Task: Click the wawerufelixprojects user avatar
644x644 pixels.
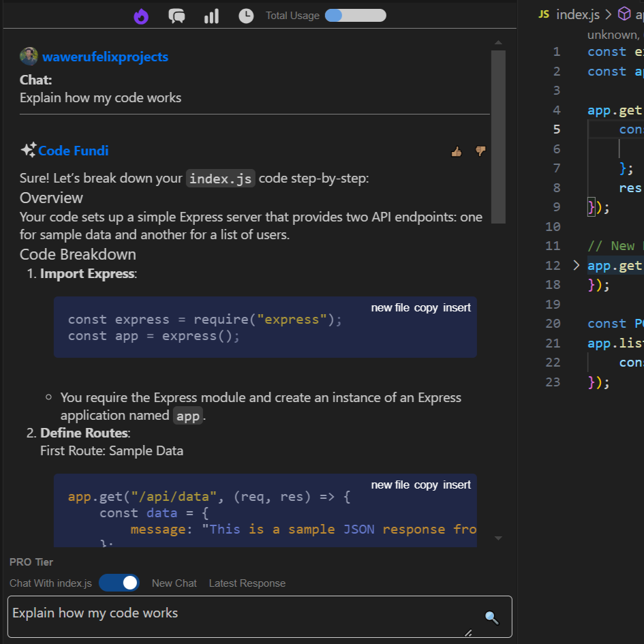Action: point(29,57)
